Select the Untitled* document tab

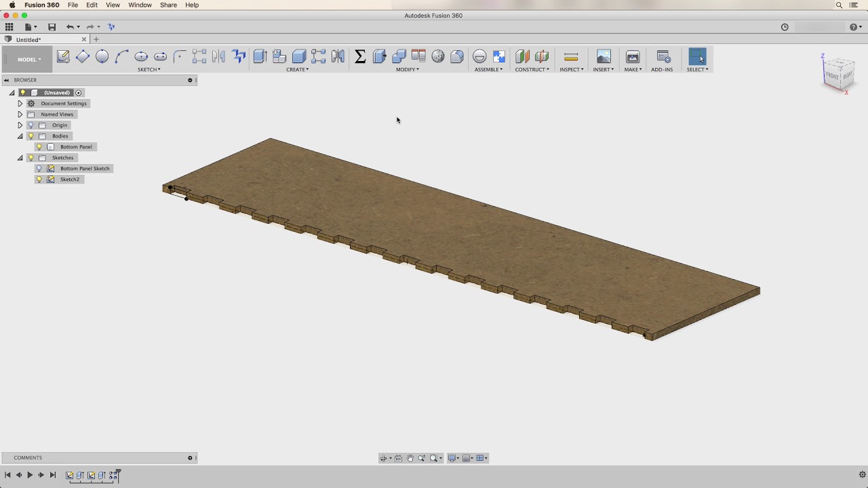coord(45,39)
